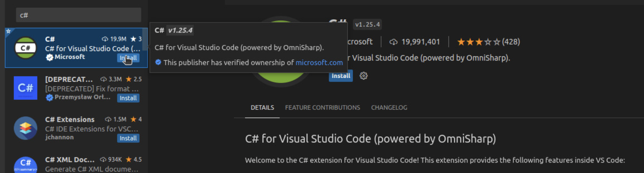Open the C# Extensions list entry title

(70, 119)
